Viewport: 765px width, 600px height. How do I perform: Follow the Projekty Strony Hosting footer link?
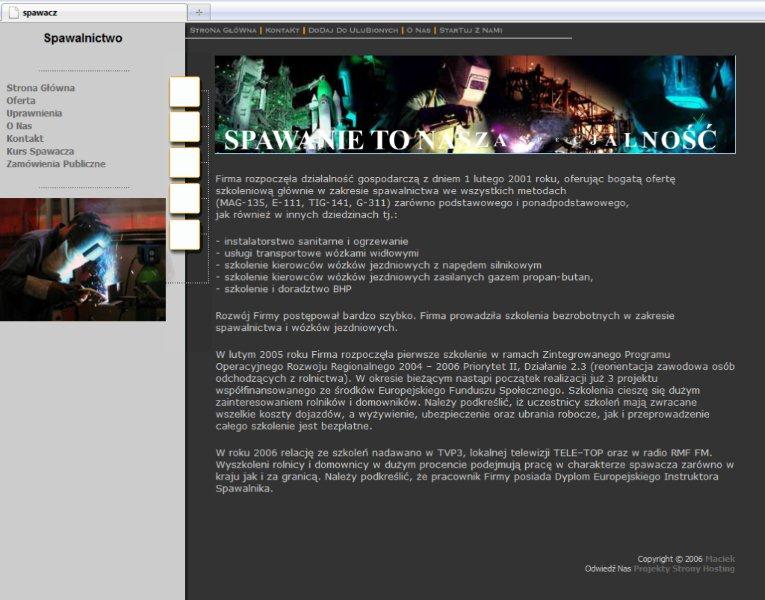tap(684, 569)
